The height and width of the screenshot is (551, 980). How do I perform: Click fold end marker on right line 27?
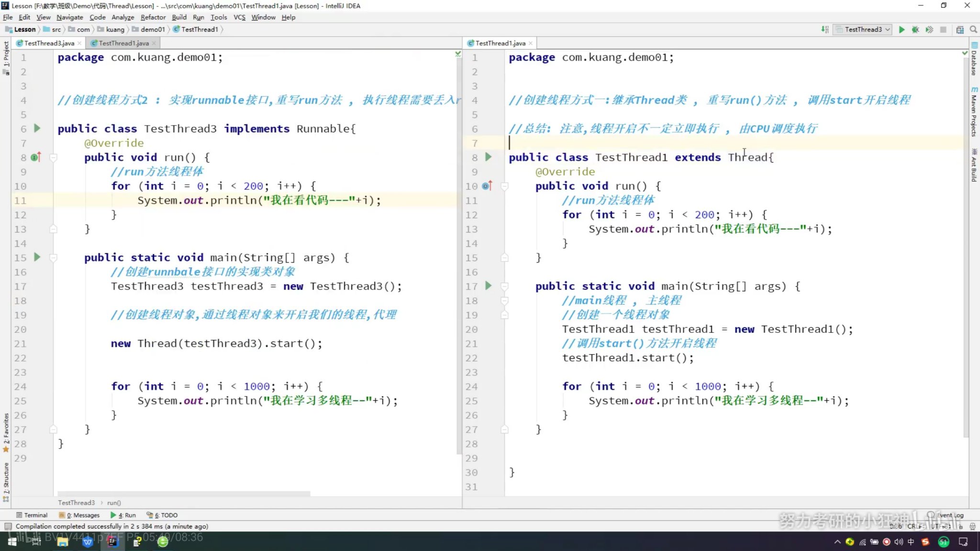coord(504,430)
